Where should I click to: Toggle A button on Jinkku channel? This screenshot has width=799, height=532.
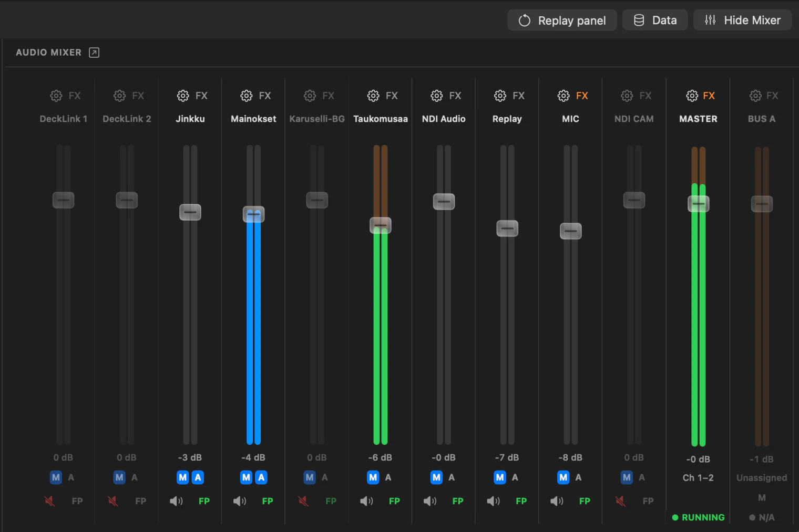point(198,477)
